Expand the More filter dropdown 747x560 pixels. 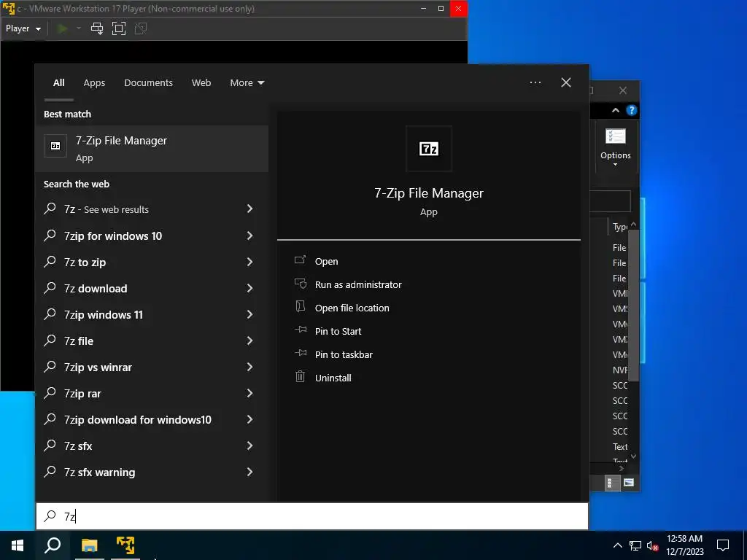click(247, 83)
